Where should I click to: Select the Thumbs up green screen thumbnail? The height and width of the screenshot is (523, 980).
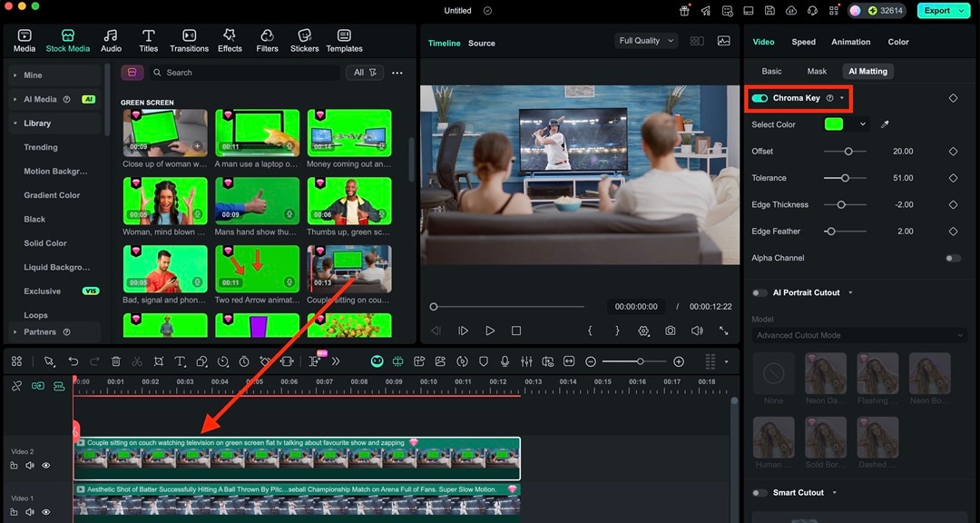349,201
